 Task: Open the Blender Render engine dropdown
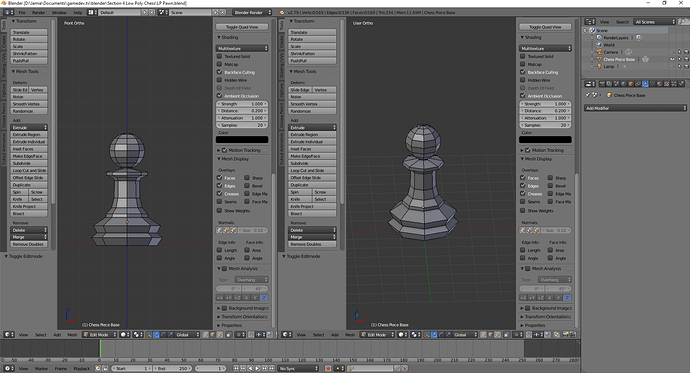click(253, 12)
